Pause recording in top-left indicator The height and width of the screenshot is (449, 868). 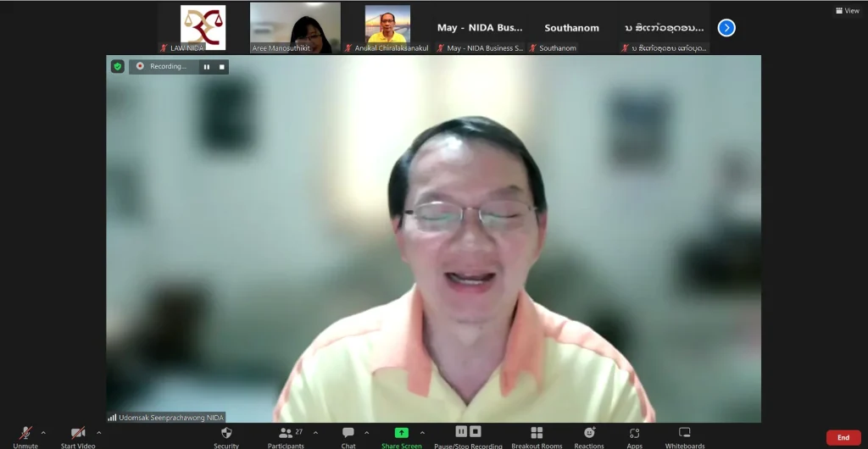[x=207, y=67]
